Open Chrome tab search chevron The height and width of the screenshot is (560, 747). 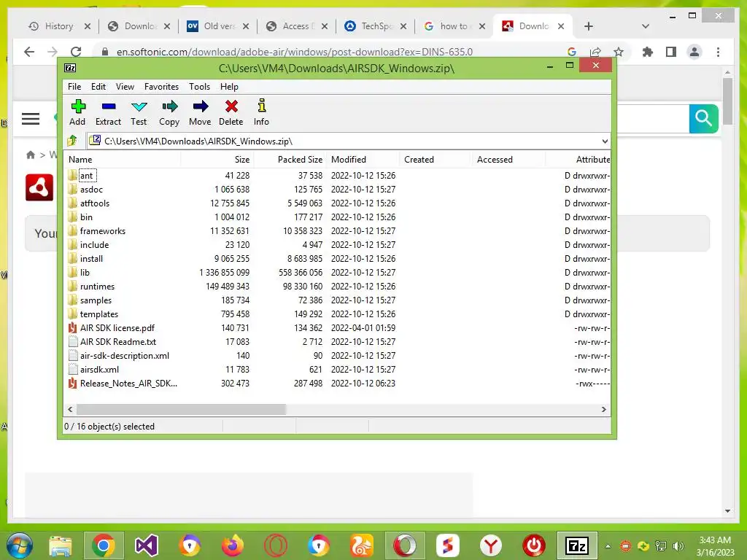pos(646,26)
